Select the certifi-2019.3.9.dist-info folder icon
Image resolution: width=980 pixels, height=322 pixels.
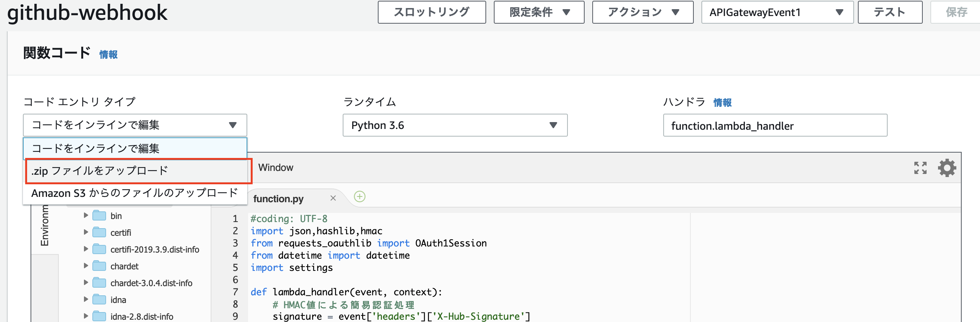(99, 249)
